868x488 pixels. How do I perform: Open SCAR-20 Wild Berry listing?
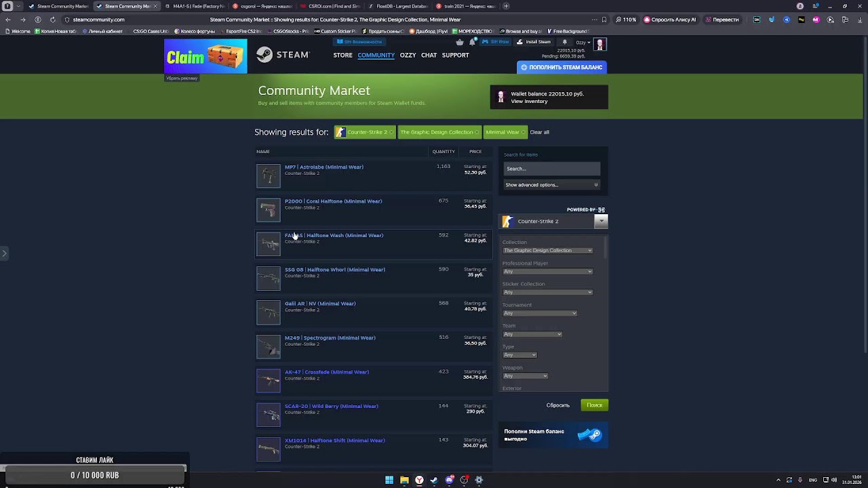click(332, 406)
